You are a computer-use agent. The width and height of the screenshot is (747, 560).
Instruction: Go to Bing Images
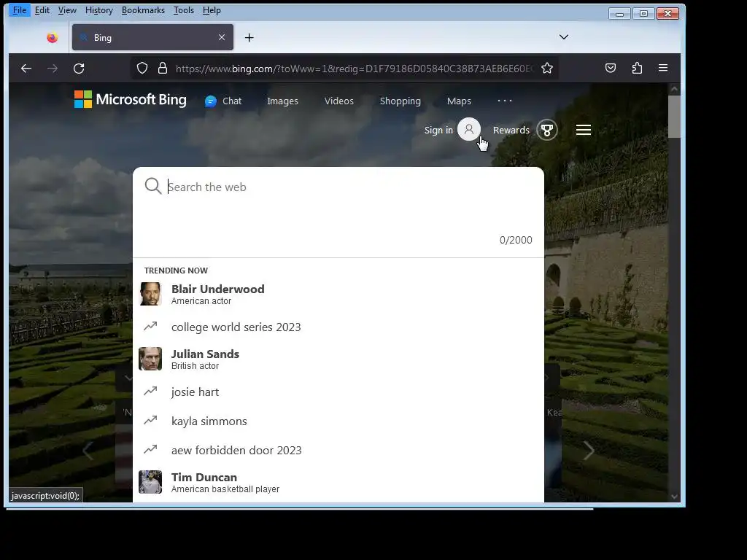pyautogui.click(x=282, y=101)
